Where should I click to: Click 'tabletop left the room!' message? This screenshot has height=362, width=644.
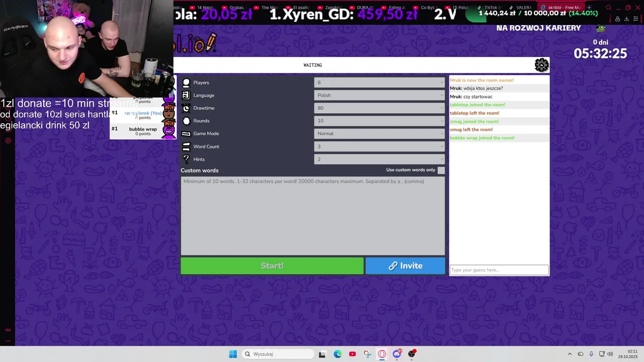pyautogui.click(x=474, y=113)
